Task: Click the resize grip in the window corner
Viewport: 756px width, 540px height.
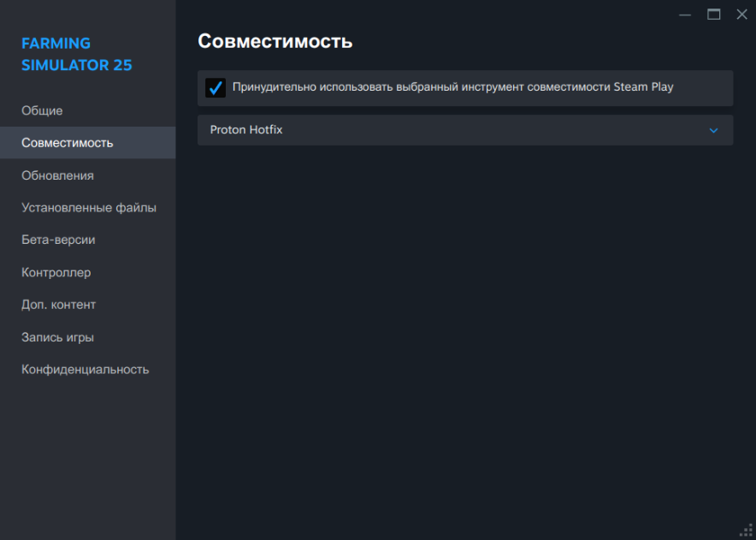Action: pyautogui.click(x=747, y=531)
